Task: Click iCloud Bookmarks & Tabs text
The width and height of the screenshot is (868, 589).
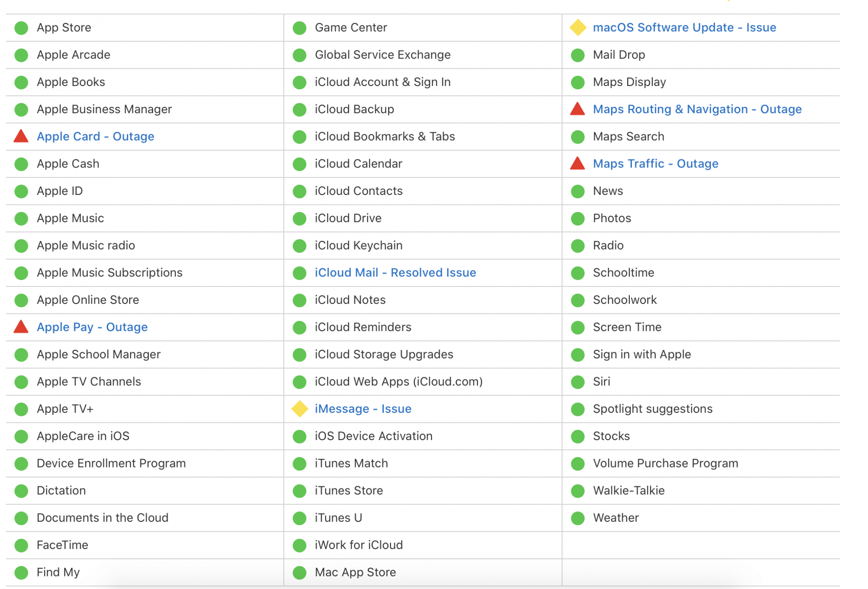Action: pyautogui.click(x=385, y=136)
